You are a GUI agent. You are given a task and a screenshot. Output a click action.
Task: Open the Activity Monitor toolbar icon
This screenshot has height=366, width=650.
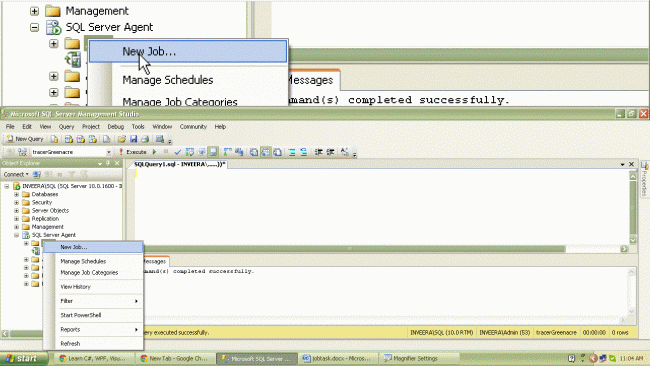[160, 139]
